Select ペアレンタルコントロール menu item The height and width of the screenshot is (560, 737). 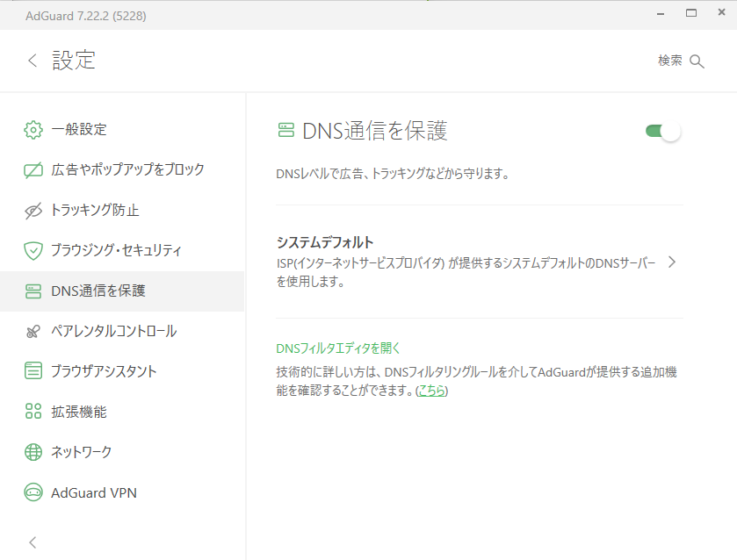coord(113,332)
